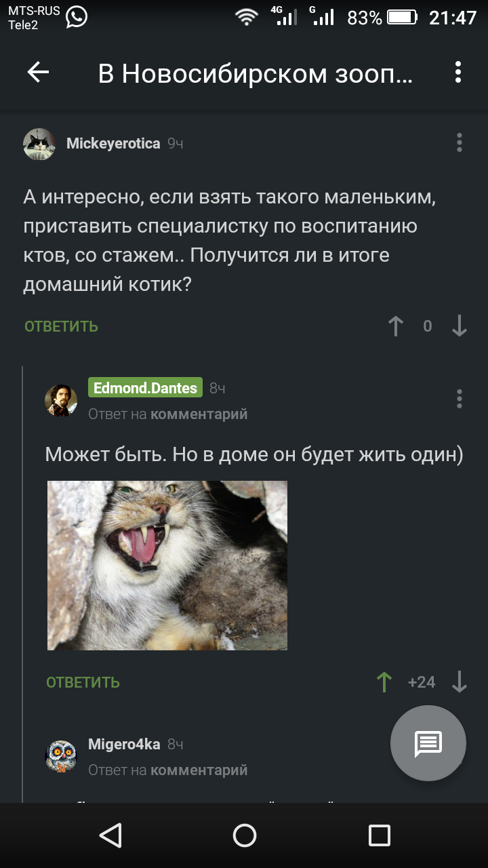Image resolution: width=488 pixels, height=868 pixels.
Task: Upvote Mickeyerotica's comment
Action: (396, 326)
